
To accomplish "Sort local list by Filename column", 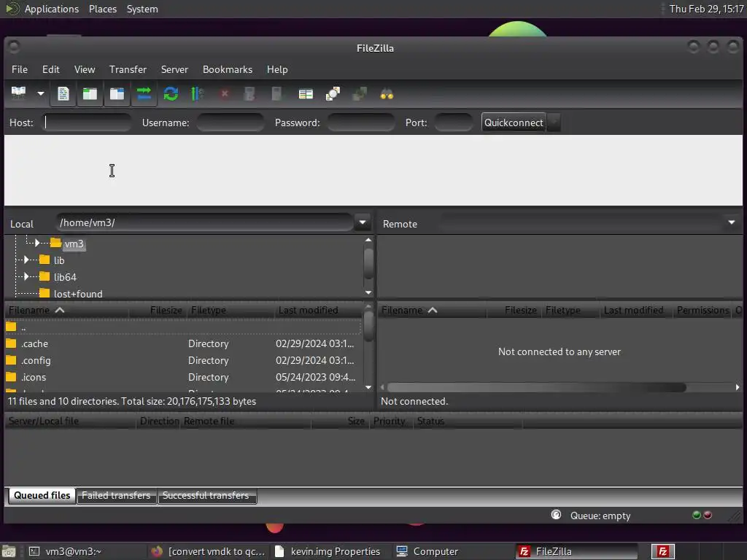I will click(x=66, y=311).
